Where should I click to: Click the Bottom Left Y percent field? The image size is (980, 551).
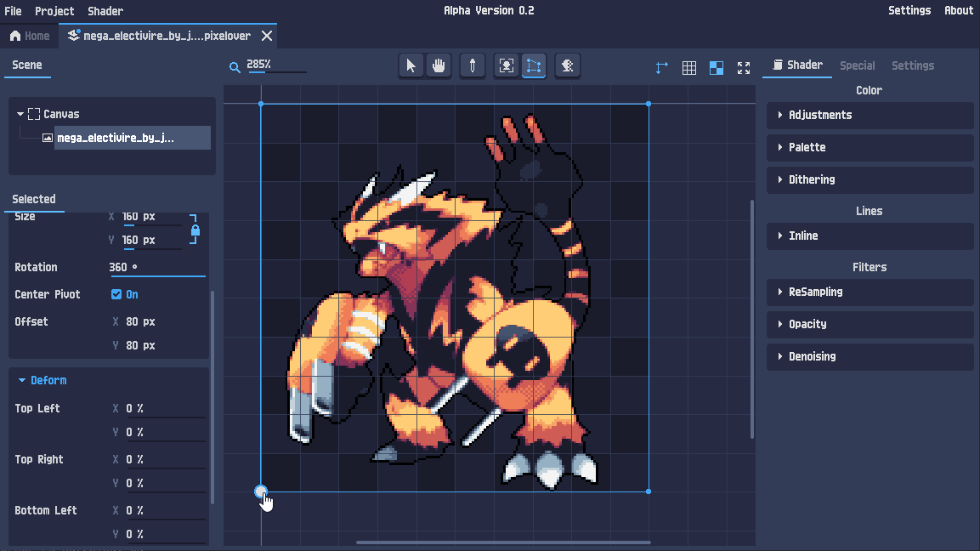click(x=165, y=535)
